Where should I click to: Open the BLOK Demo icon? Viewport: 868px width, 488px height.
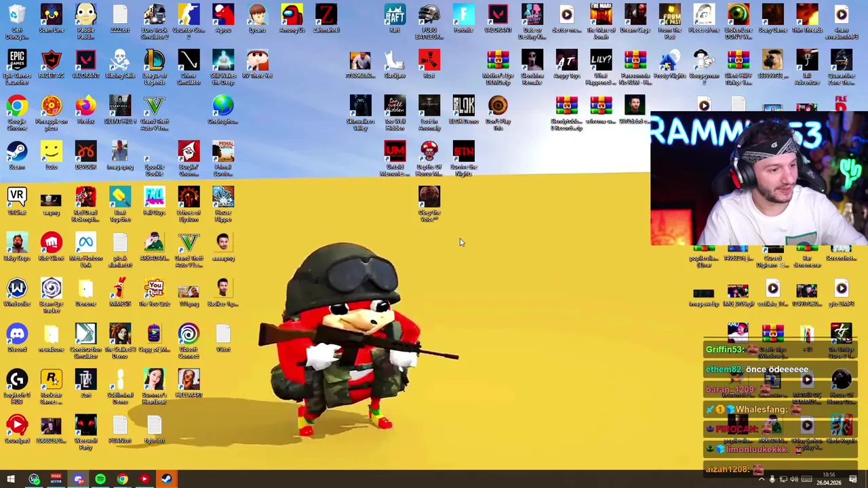point(464,110)
